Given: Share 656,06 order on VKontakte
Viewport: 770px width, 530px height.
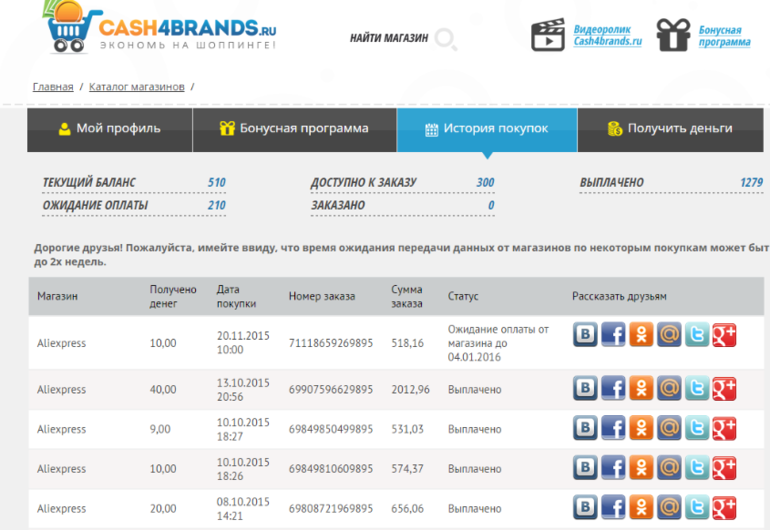Looking at the screenshot, I should click(x=586, y=509).
